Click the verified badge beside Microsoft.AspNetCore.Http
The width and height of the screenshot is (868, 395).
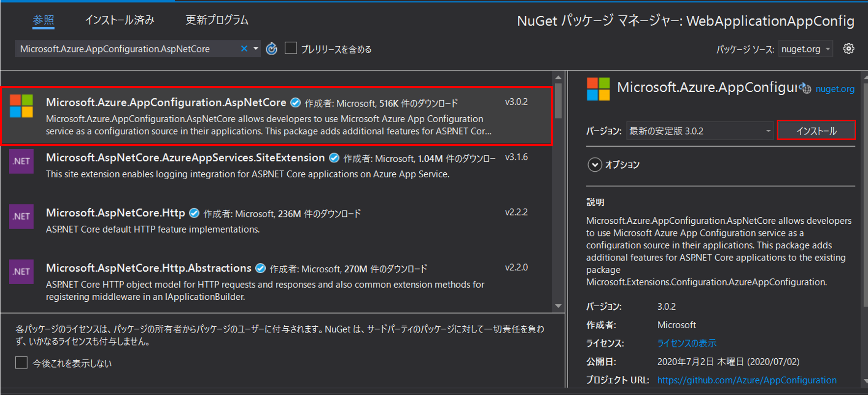(194, 213)
